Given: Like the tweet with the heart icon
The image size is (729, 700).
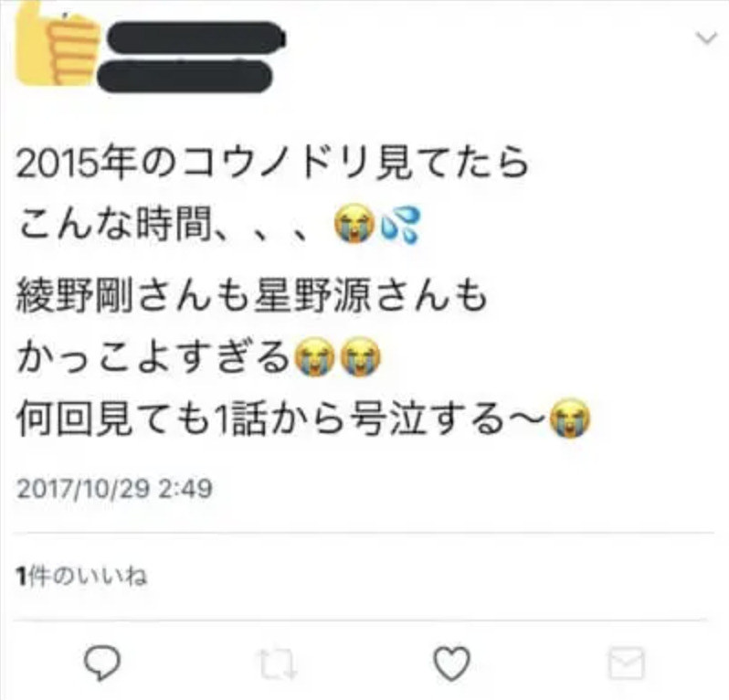Looking at the screenshot, I should [x=452, y=663].
